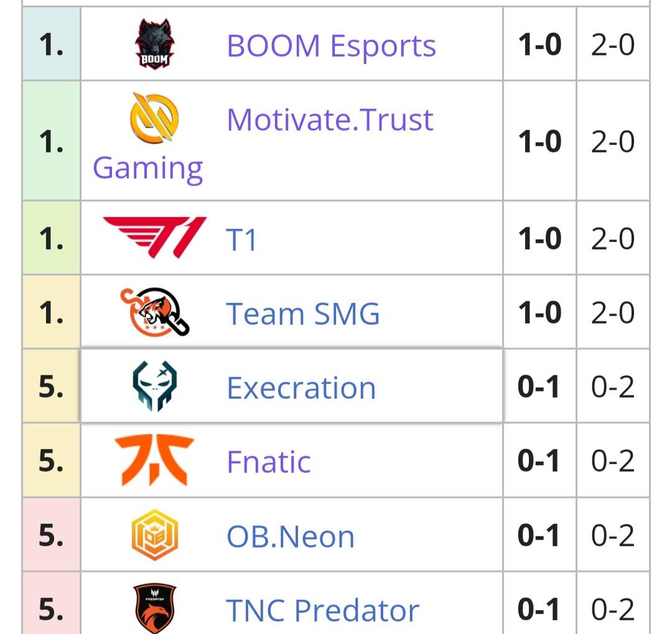This screenshot has width=672, height=634.
Task: Click the Gaming link under Motivate.Trust logo
Action: (x=148, y=168)
